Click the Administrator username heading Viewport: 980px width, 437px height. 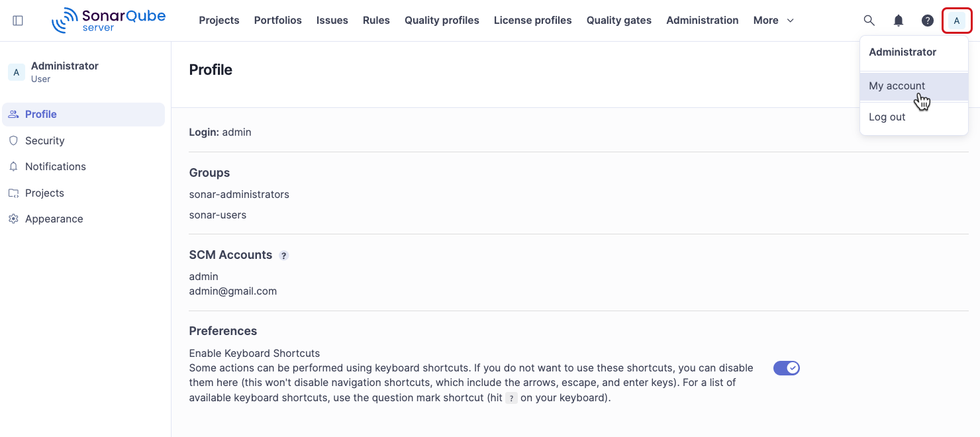64,66
